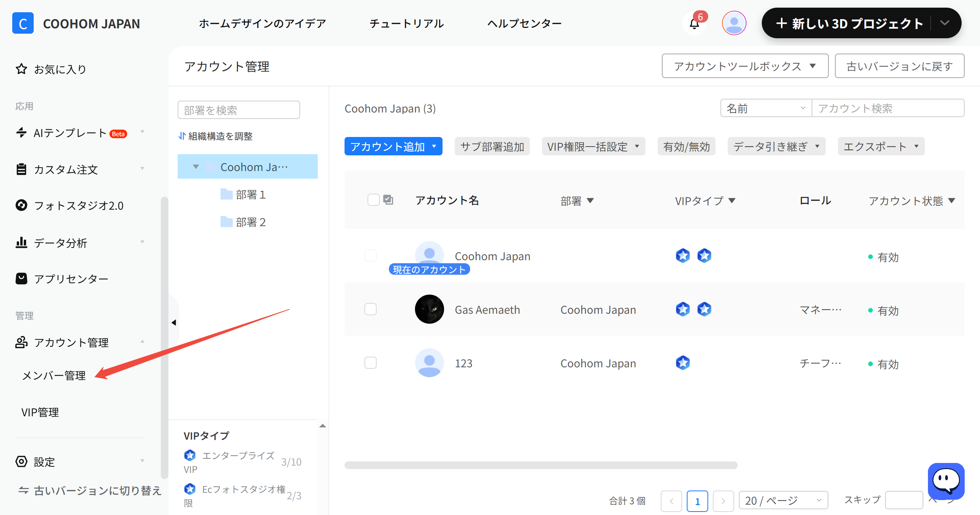
Task: Click the Ecフォトスタジオ権限 badge icon
Action: pyautogui.click(x=190, y=489)
